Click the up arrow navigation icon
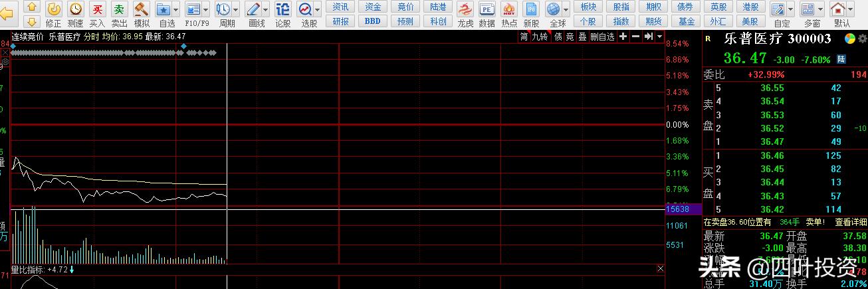 pos(32,7)
